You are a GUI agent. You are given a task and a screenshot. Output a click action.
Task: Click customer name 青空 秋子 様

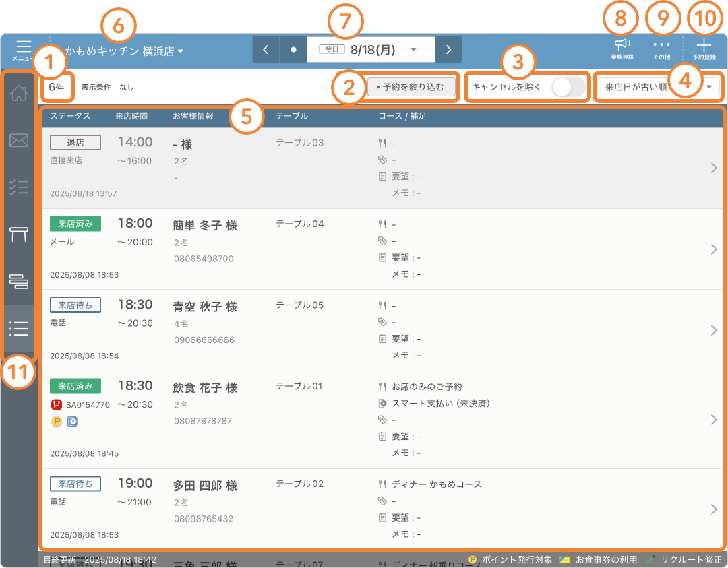(x=205, y=307)
